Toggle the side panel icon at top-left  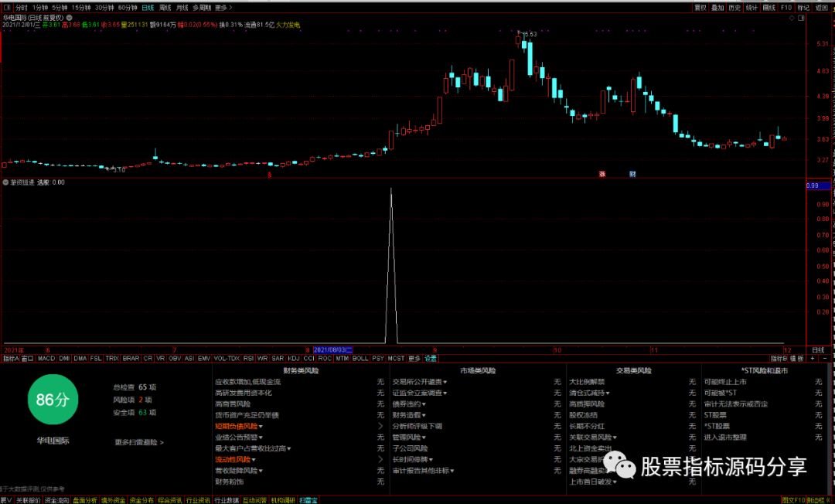coord(7,8)
